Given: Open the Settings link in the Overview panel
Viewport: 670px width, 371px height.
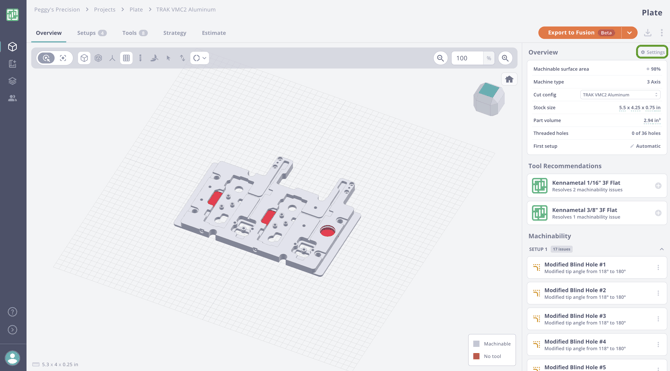Looking at the screenshot, I should (x=652, y=52).
